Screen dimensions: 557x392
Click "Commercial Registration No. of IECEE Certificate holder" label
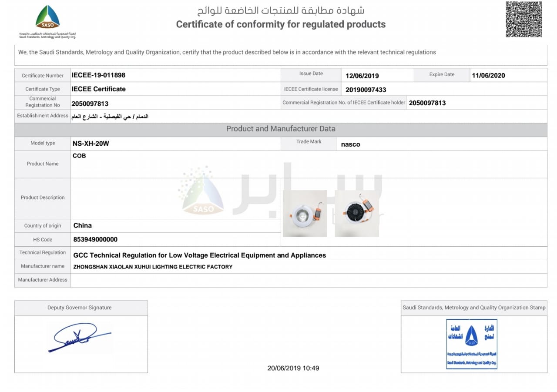pyautogui.click(x=344, y=103)
